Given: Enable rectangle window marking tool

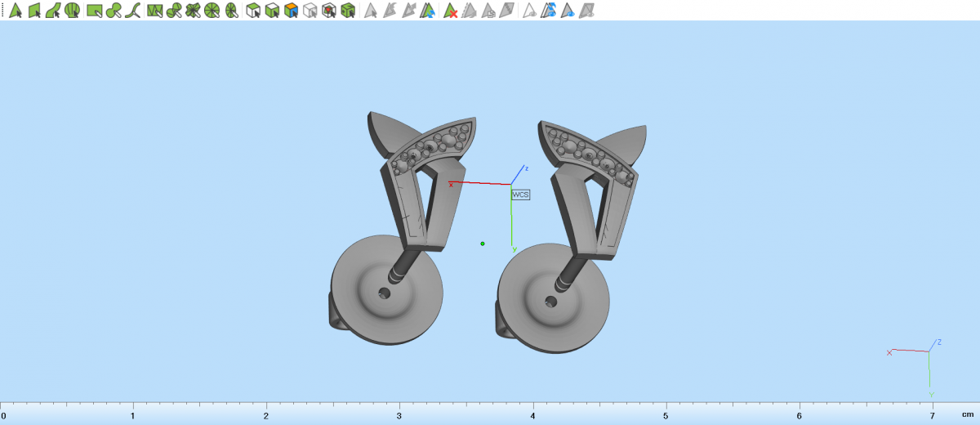Looking at the screenshot, I should (x=95, y=11).
